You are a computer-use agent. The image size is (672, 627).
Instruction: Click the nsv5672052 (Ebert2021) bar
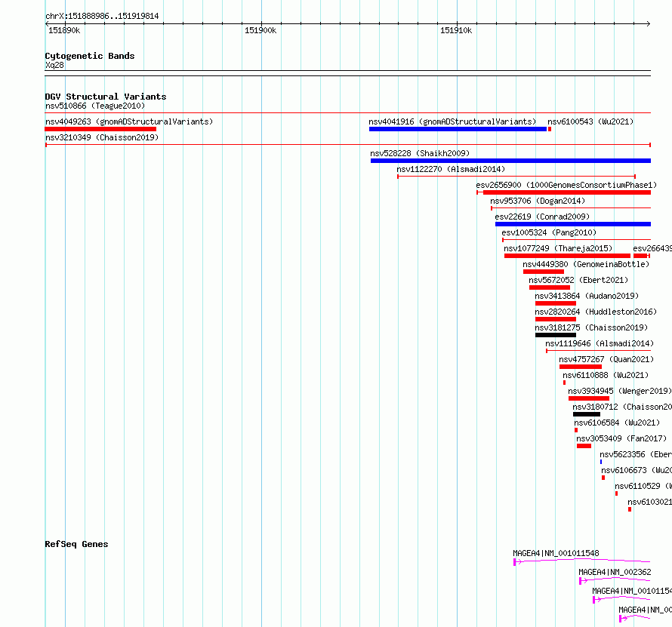click(x=550, y=287)
